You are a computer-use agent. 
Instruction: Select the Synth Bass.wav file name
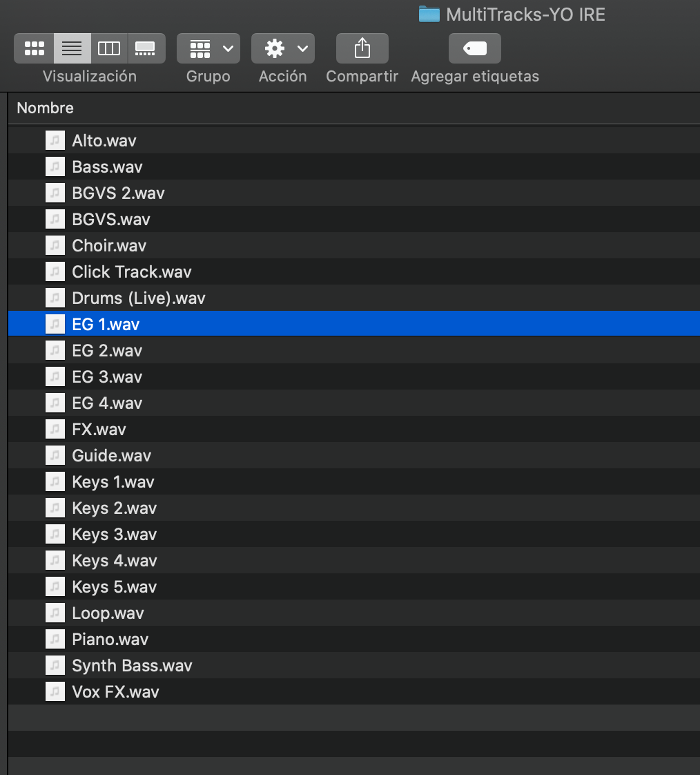(132, 665)
